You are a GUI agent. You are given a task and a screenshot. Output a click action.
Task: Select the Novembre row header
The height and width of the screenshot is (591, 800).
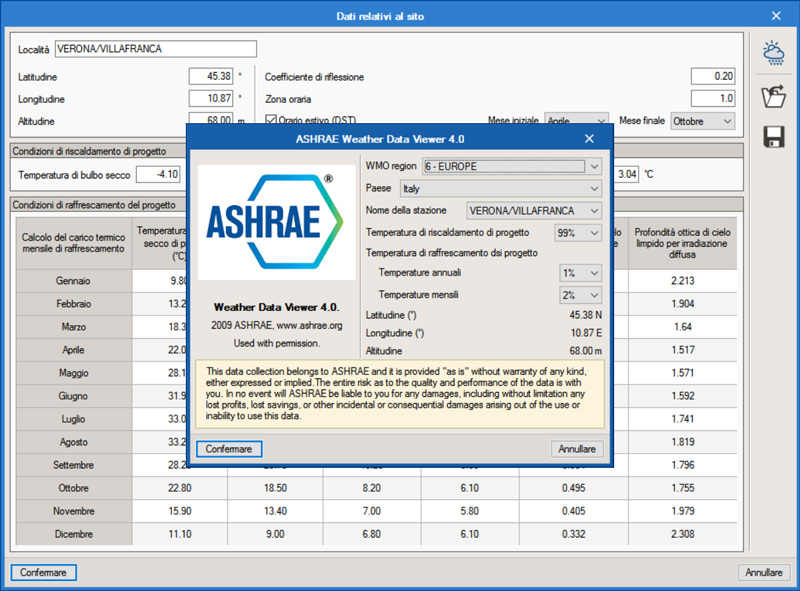(74, 511)
